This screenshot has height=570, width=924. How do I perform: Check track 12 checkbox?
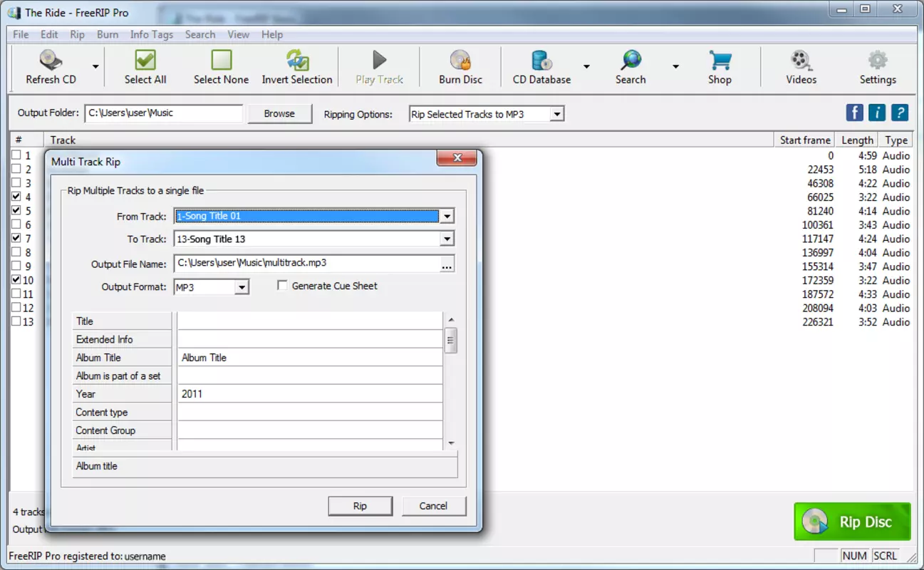(16, 308)
